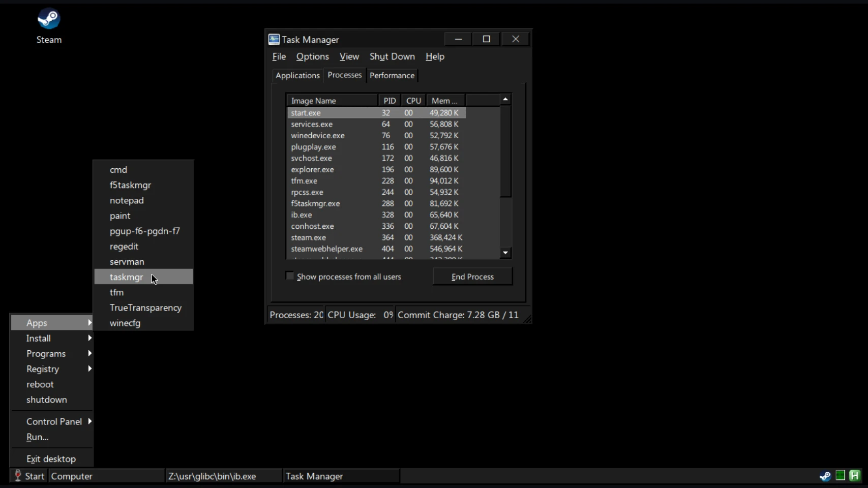
Task: Expand the Programs submenu
Action: (x=52, y=353)
